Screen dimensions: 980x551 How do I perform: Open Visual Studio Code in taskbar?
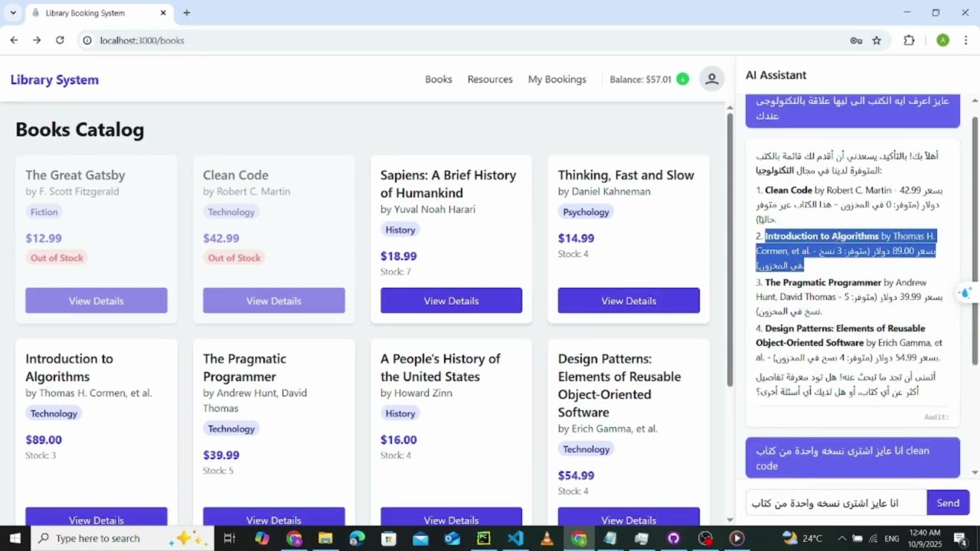516,538
